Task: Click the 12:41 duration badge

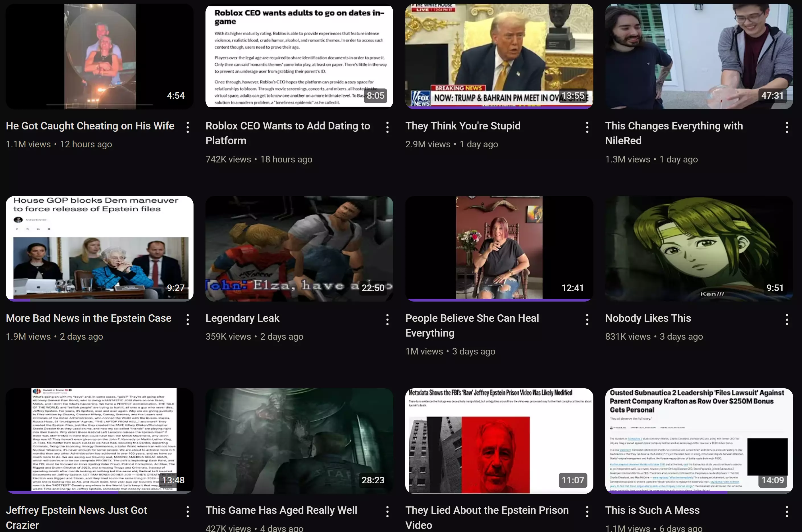Action: point(573,288)
